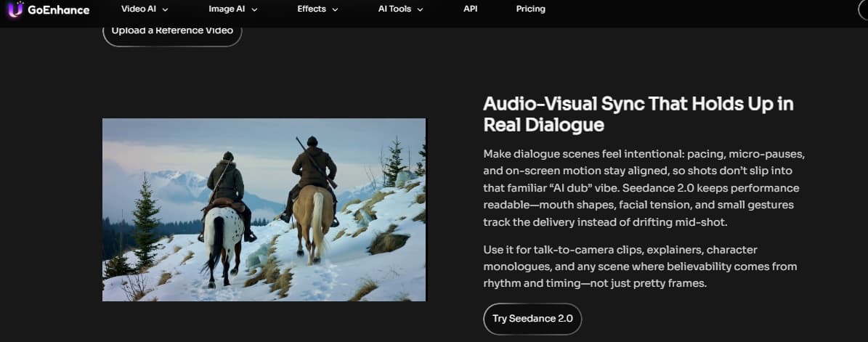Click the partially visible button at top-right edge

coord(862,10)
